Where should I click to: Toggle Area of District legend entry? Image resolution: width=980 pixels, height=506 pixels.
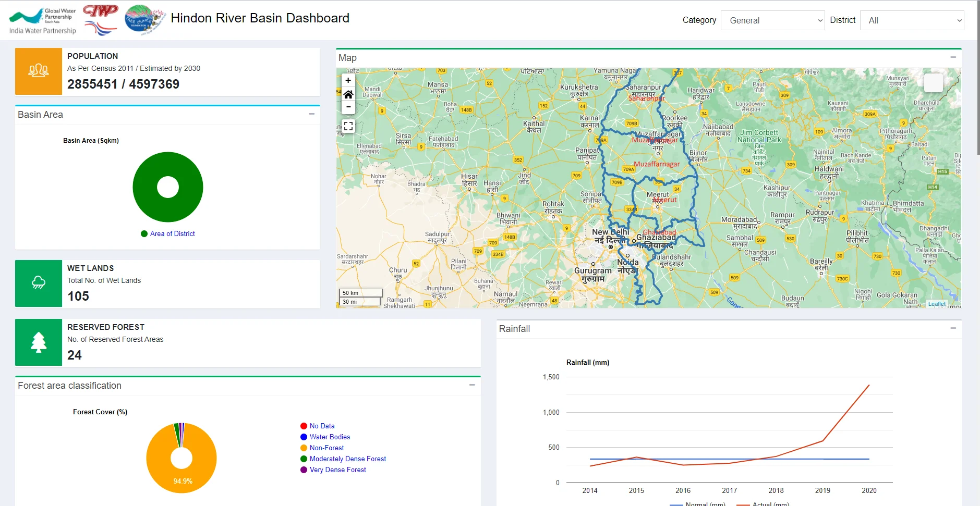coord(168,234)
